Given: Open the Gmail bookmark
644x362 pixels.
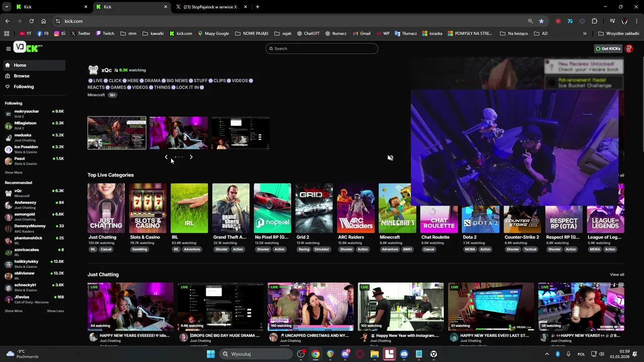Looking at the screenshot, I should 362,34.
